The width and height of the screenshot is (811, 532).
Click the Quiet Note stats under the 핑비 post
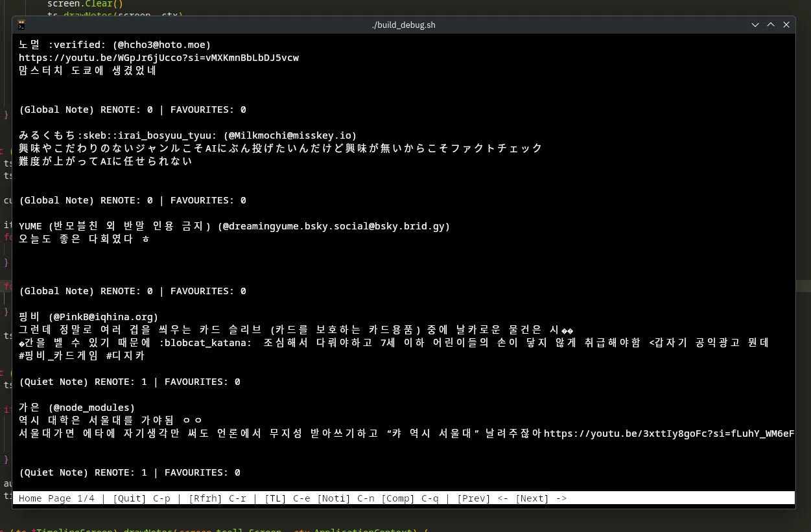[130, 382]
